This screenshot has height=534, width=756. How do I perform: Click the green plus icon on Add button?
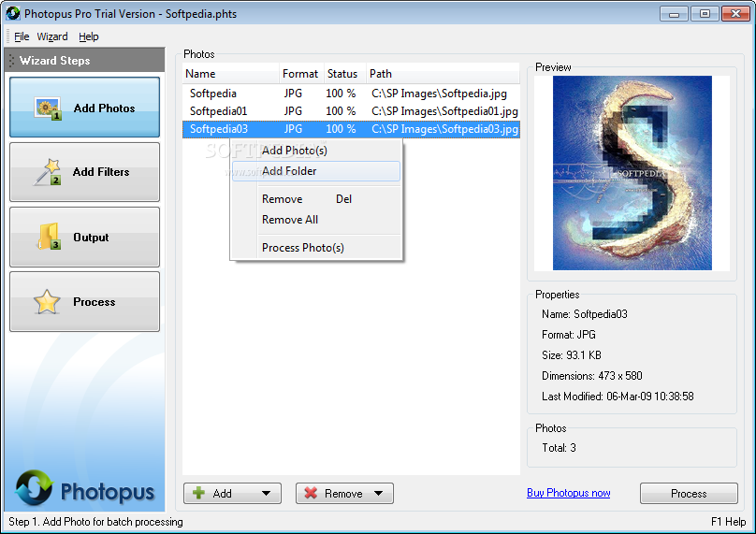[198, 493]
